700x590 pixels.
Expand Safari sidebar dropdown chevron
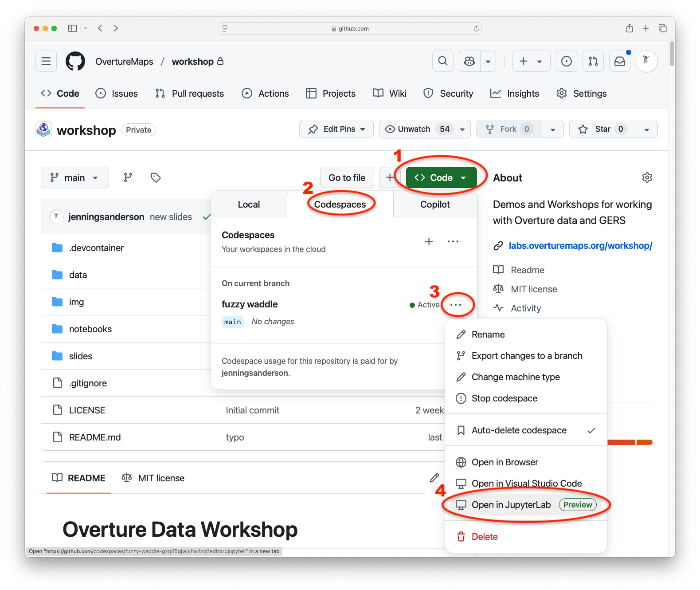pyautogui.click(x=86, y=28)
